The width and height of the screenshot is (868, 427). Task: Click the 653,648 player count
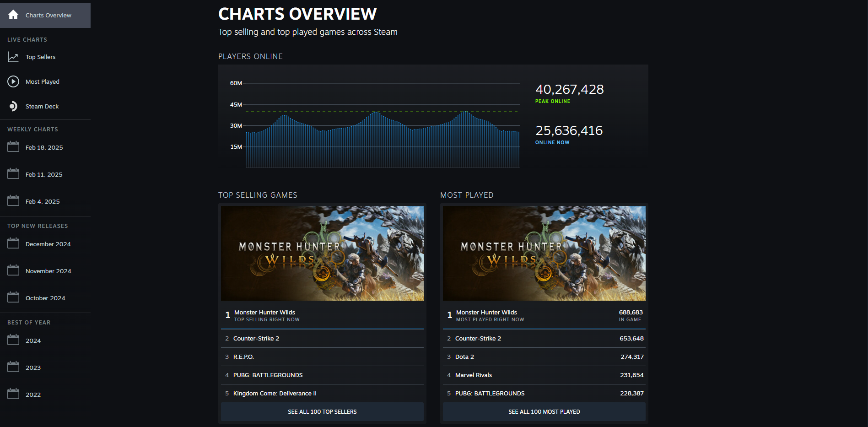(631, 339)
